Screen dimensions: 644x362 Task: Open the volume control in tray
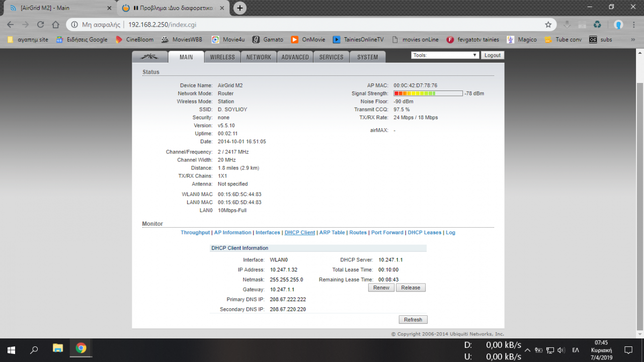(x=561, y=350)
